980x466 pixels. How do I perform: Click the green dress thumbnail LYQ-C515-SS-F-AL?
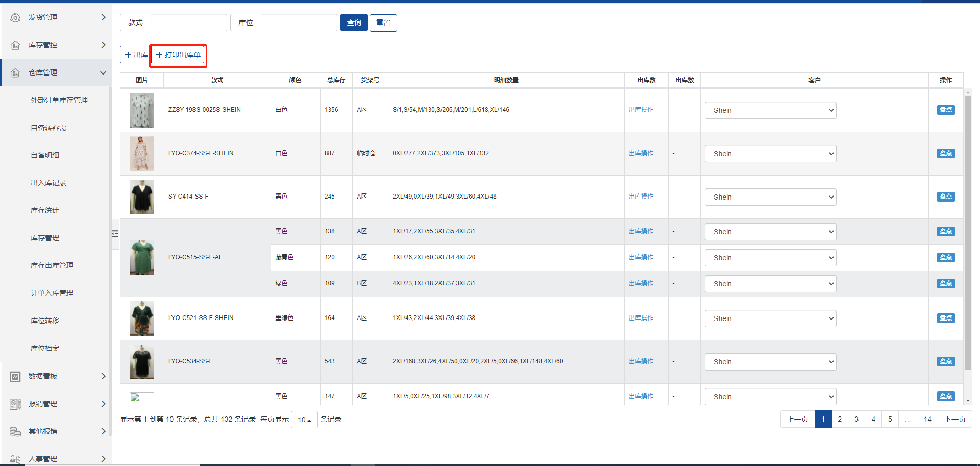pos(142,258)
